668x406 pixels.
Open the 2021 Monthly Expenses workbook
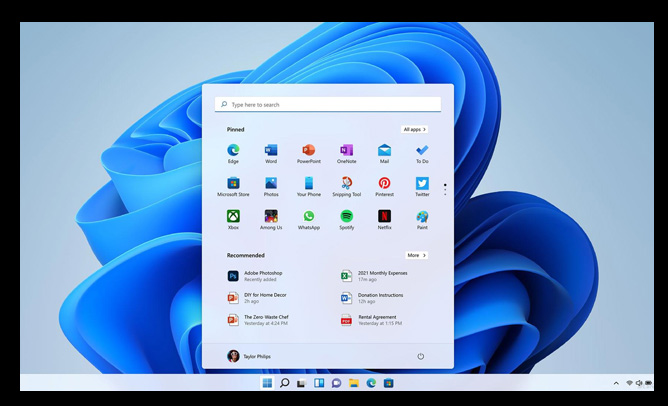coord(374,276)
